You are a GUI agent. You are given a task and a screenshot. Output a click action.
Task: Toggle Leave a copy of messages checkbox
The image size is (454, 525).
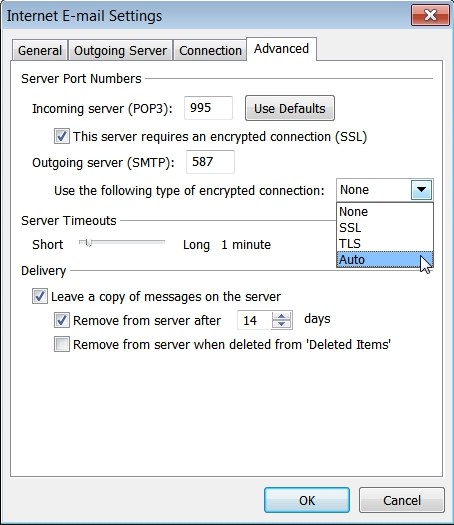[x=40, y=296]
